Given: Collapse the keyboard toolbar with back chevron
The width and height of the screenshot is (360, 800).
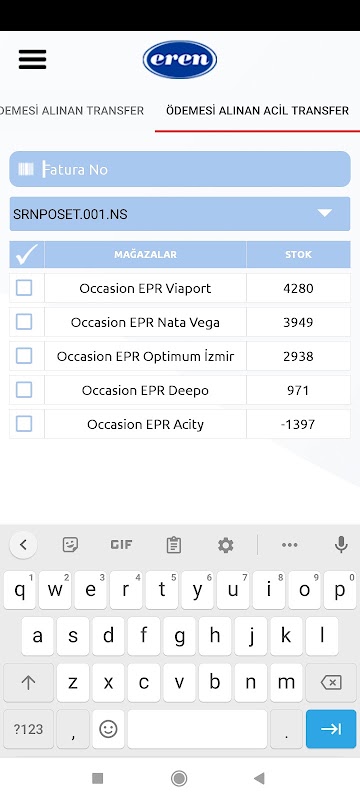Looking at the screenshot, I should (x=23, y=545).
